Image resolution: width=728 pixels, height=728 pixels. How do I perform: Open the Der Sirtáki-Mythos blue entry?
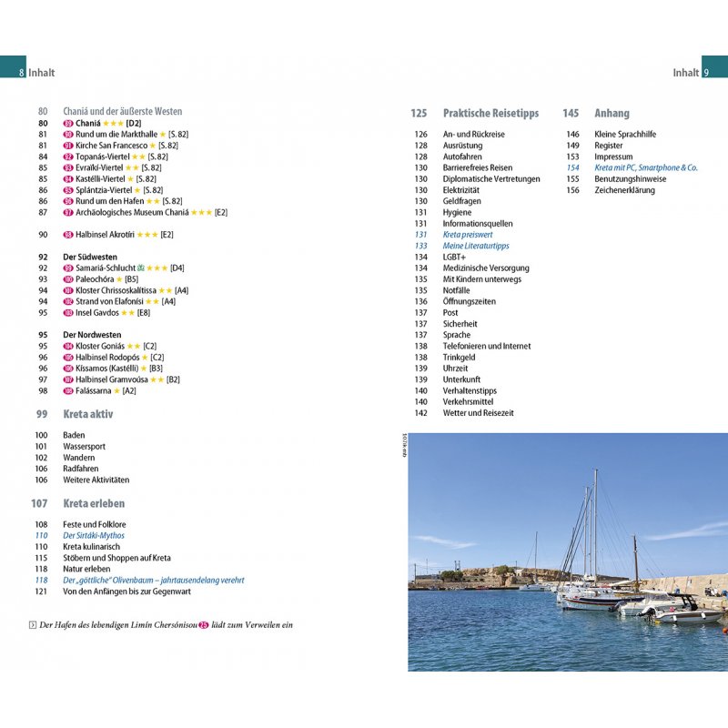coord(93,536)
